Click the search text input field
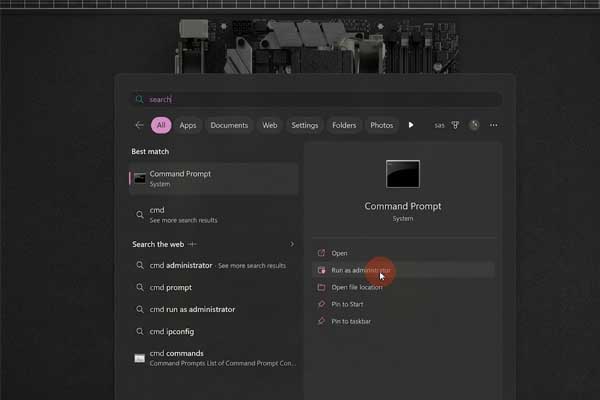This screenshot has width=600, height=400. point(316,100)
